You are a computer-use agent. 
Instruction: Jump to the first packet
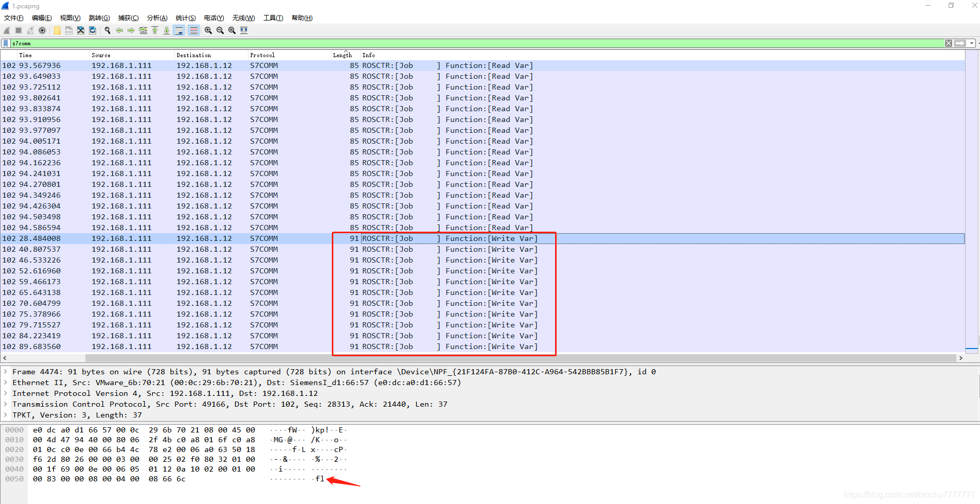155,30
